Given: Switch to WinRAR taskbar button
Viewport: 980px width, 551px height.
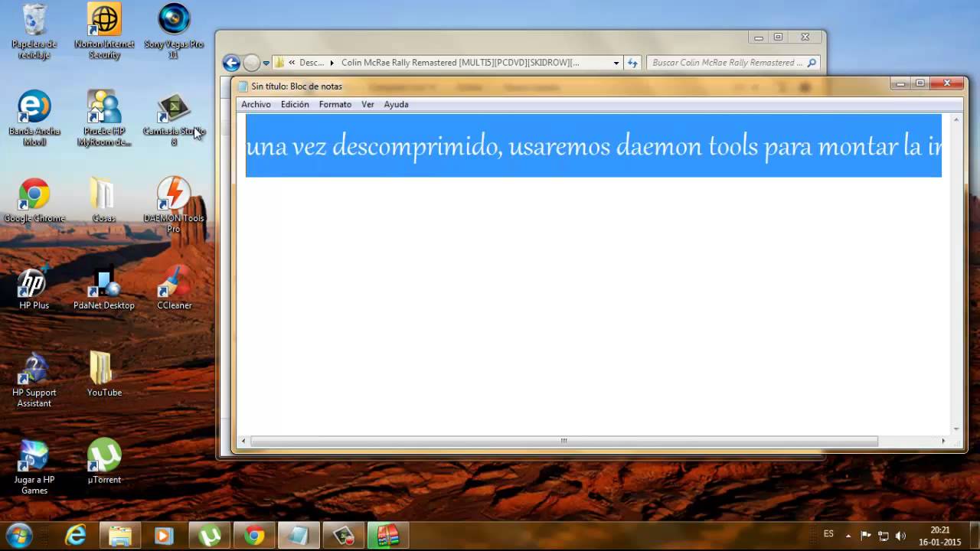Looking at the screenshot, I should coord(387,536).
